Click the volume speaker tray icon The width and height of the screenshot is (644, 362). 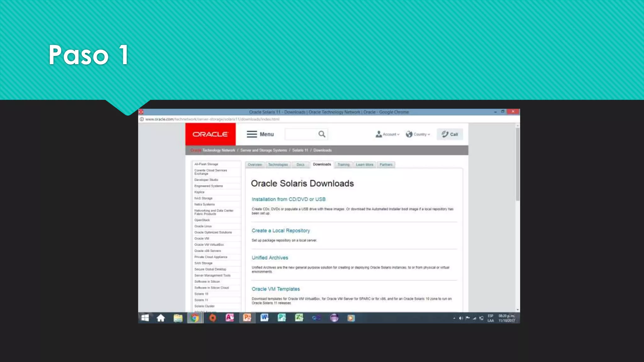point(461,318)
